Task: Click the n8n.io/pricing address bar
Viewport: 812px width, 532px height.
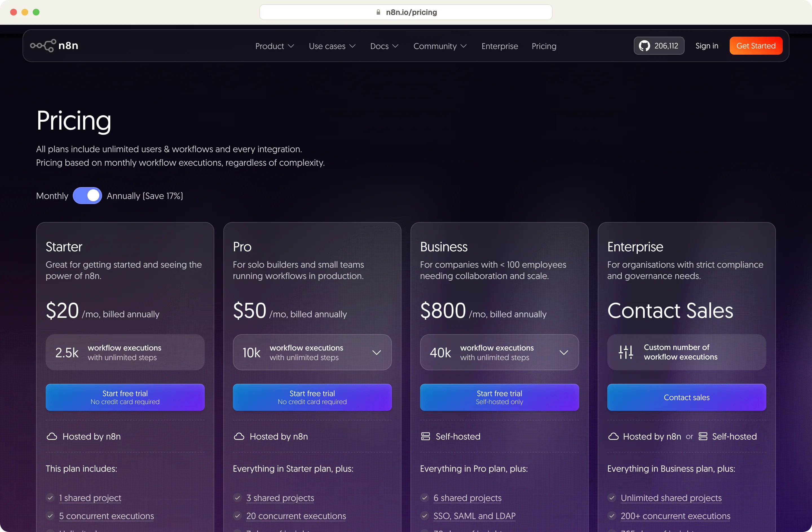Action: coord(406,12)
